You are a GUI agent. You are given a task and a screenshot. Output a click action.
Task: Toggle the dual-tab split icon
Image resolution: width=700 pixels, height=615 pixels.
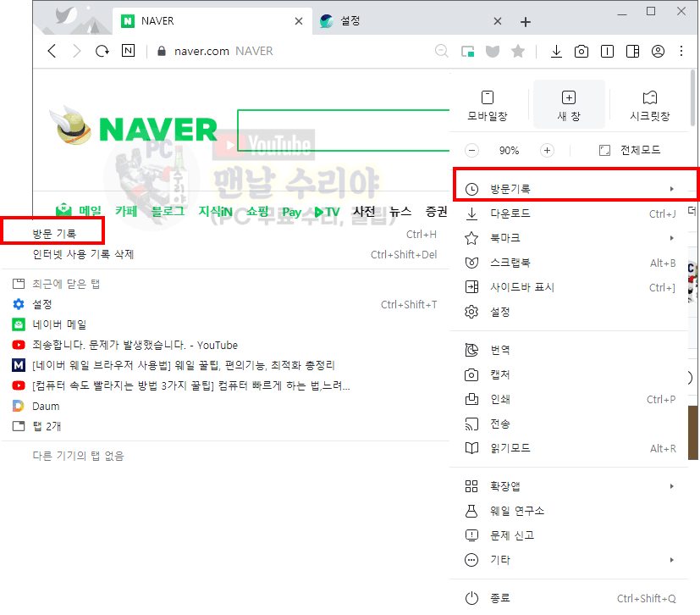click(x=607, y=52)
